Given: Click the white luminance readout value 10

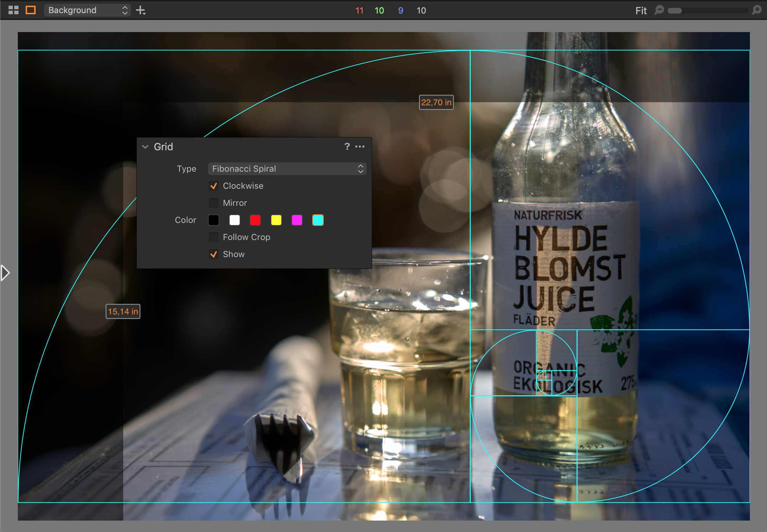Looking at the screenshot, I should [x=421, y=11].
